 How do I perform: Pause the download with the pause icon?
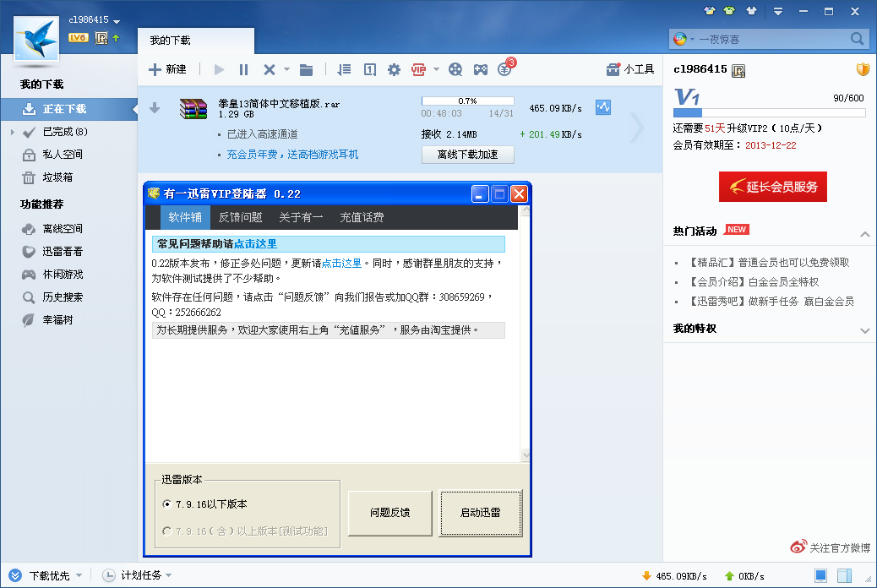click(243, 69)
